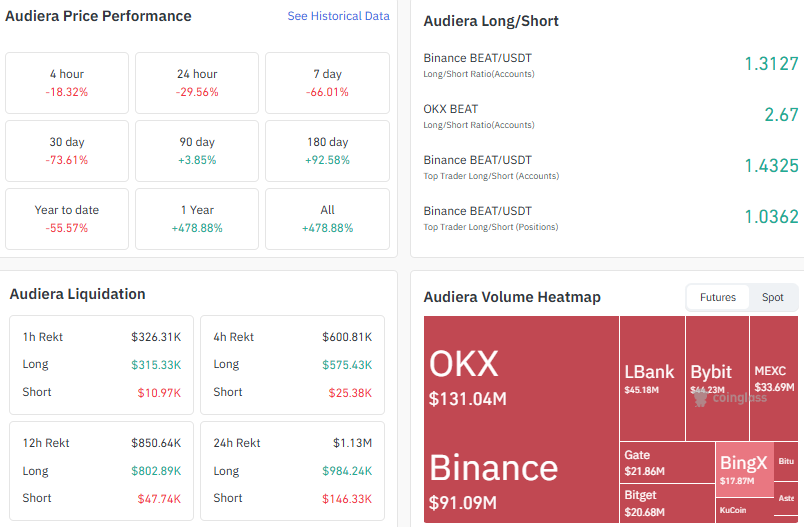Click the BingX $17.87M heatmap tile
Image resolution: width=804 pixels, height=527 pixels.
click(744, 470)
